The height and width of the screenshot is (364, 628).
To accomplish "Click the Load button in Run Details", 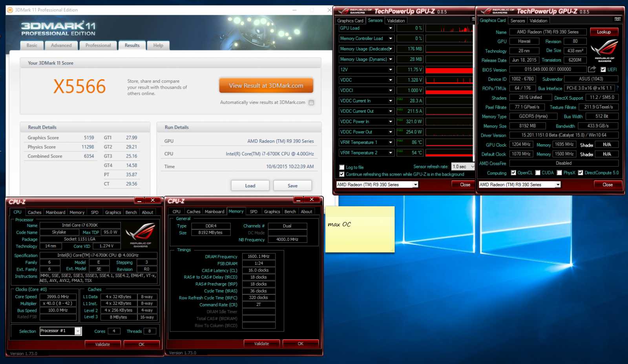I will pyautogui.click(x=250, y=186).
